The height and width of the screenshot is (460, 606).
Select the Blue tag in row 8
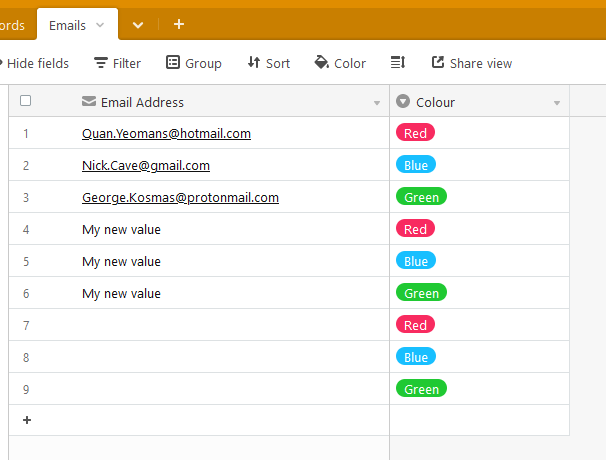click(416, 356)
